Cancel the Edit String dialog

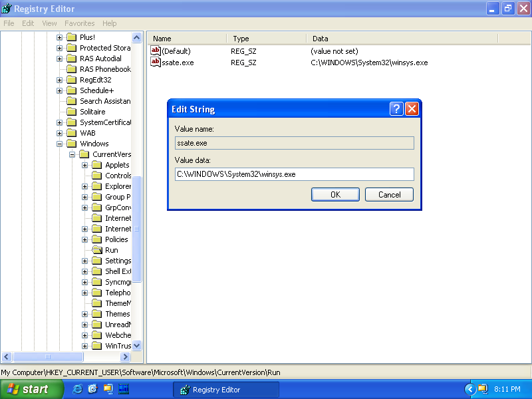pyautogui.click(x=389, y=194)
